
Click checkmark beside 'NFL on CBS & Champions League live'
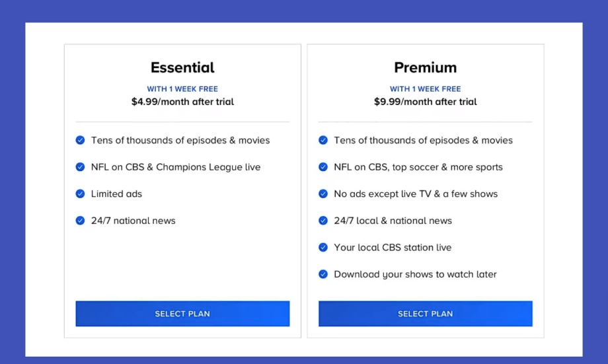[80, 167]
